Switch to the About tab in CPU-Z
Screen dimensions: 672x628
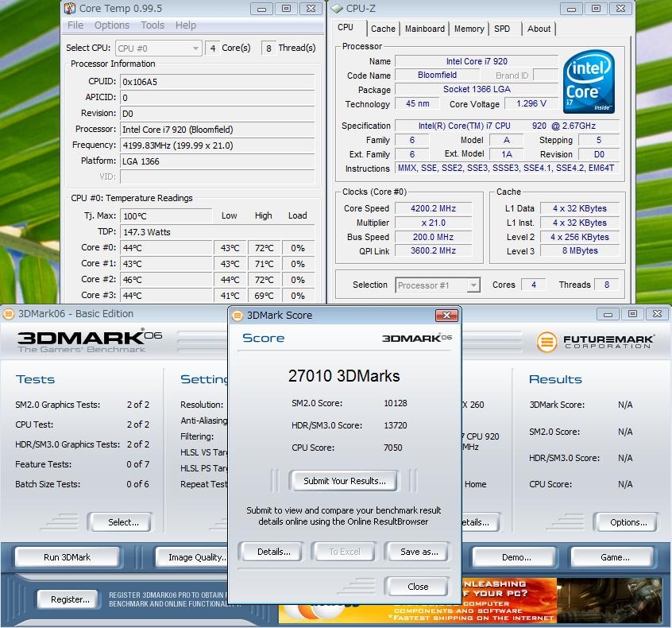[539, 29]
